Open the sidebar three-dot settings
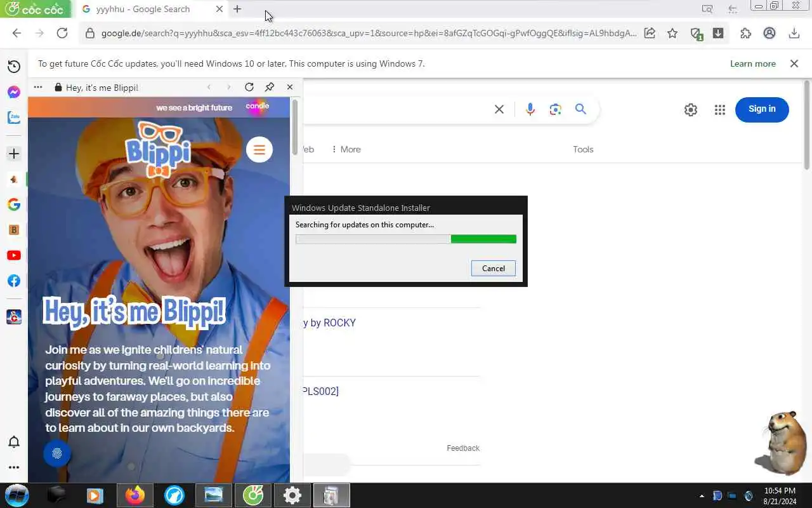The width and height of the screenshot is (812, 508). 14,467
